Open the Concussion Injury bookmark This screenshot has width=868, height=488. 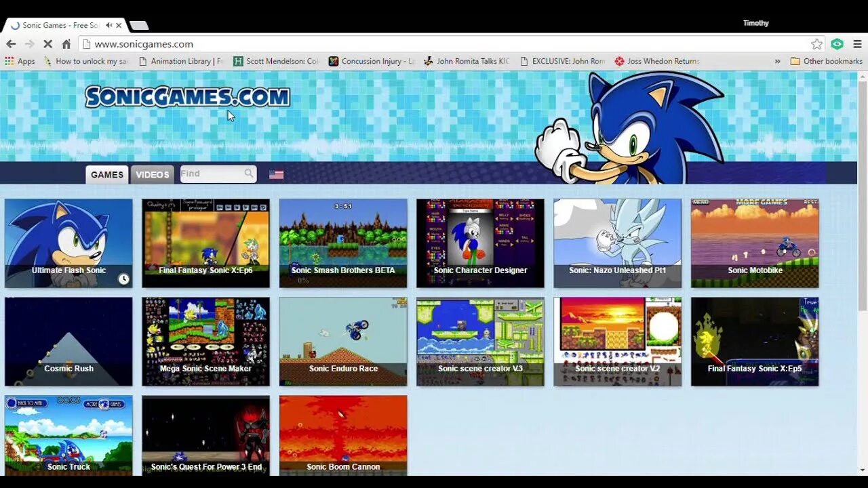point(371,61)
